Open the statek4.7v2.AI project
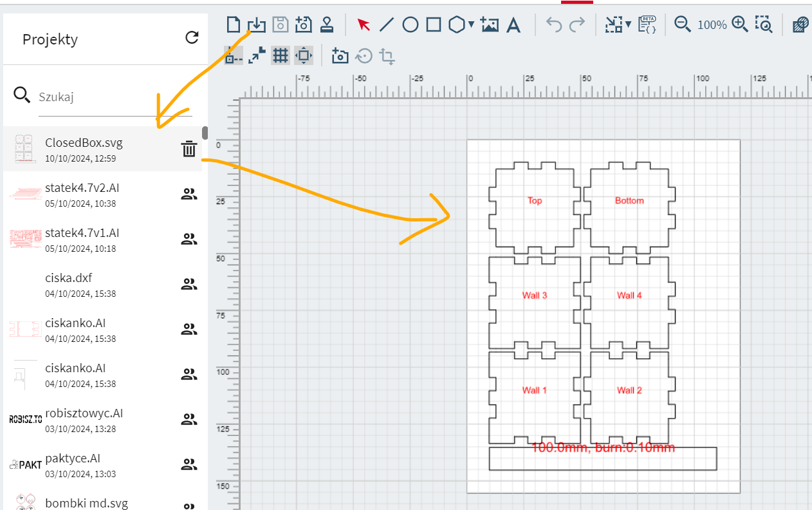The width and height of the screenshot is (812, 510). pyautogui.click(x=103, y=194)
